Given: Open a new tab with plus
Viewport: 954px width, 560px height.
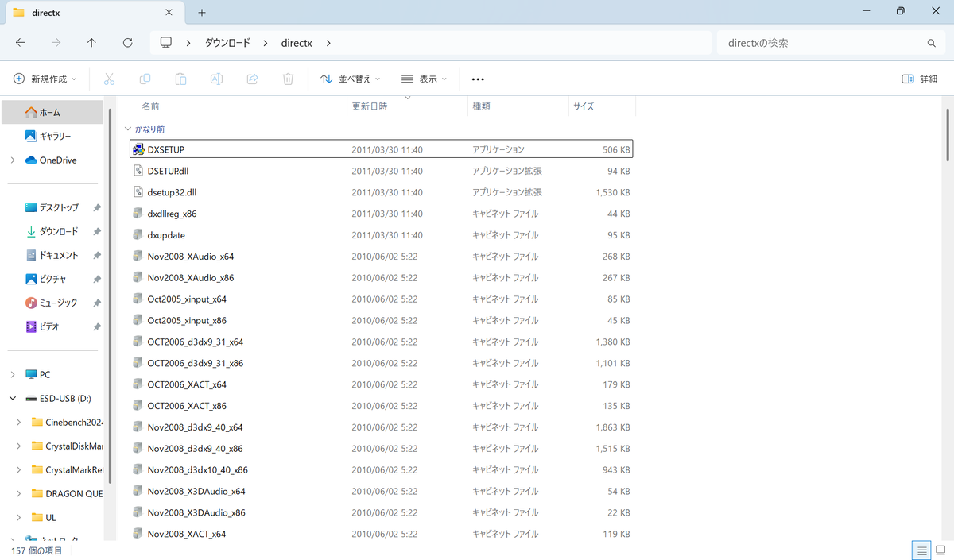Looking at the screenshot, I should (x=202, y=12).
